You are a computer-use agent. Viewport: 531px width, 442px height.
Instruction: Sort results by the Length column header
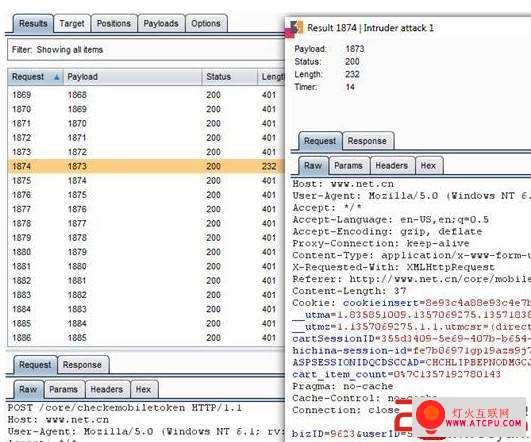coord(271,77)
